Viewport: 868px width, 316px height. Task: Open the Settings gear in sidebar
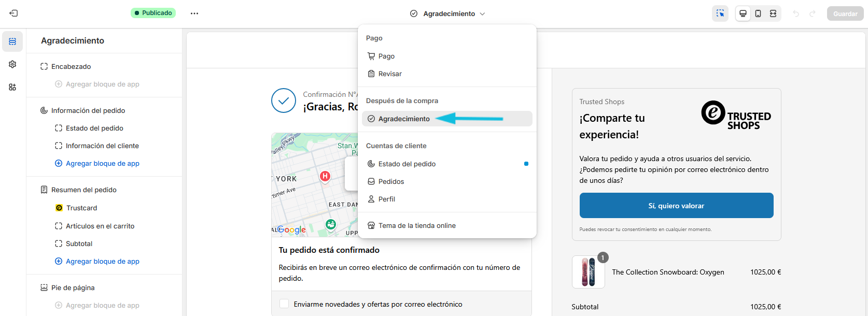tap(12, 64)
